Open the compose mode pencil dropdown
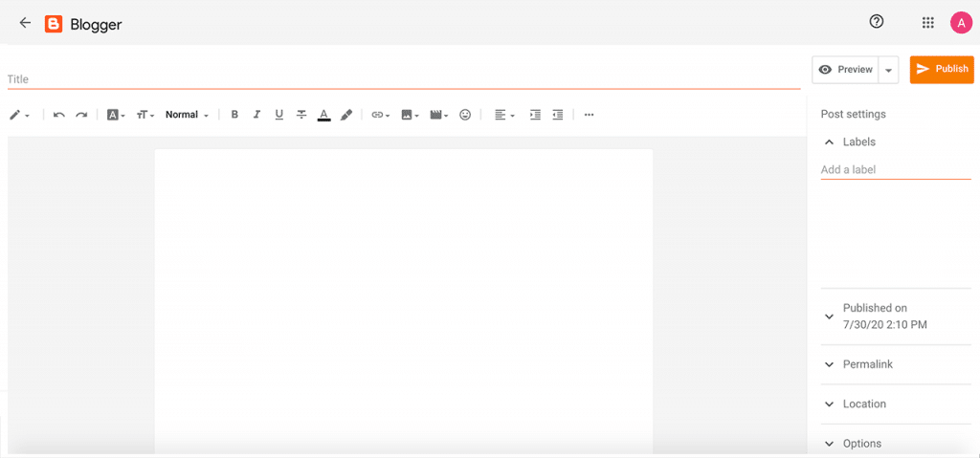 pyautogui.click(x=19, y=115)
